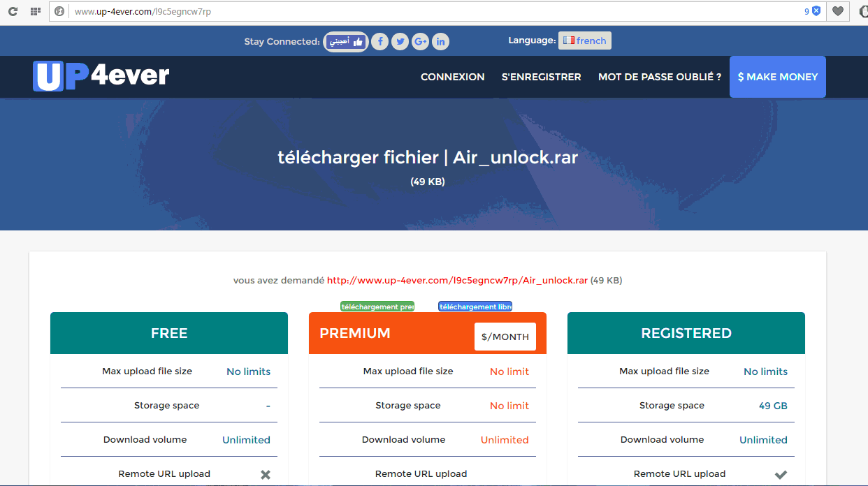This screenshot has width=868, height=486.
Task: Open the S'ENREGISTRER menu item
Action: pos(542,77)
